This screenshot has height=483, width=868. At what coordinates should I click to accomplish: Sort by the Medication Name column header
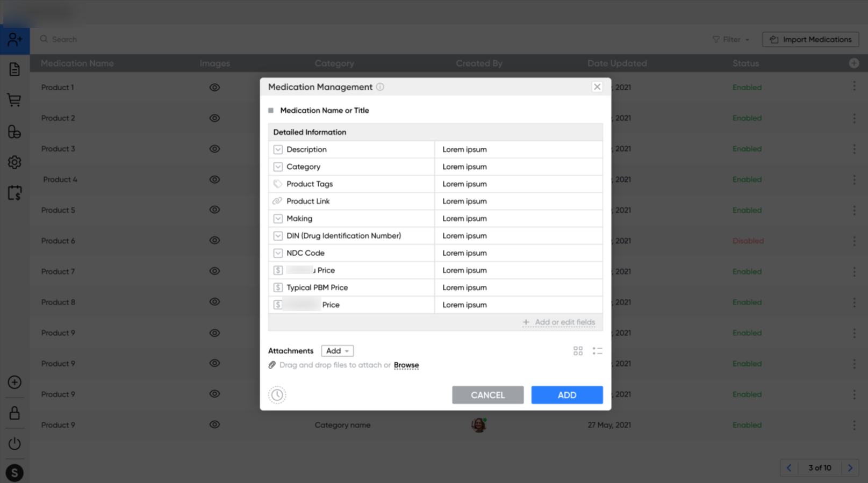coord(77,63)
